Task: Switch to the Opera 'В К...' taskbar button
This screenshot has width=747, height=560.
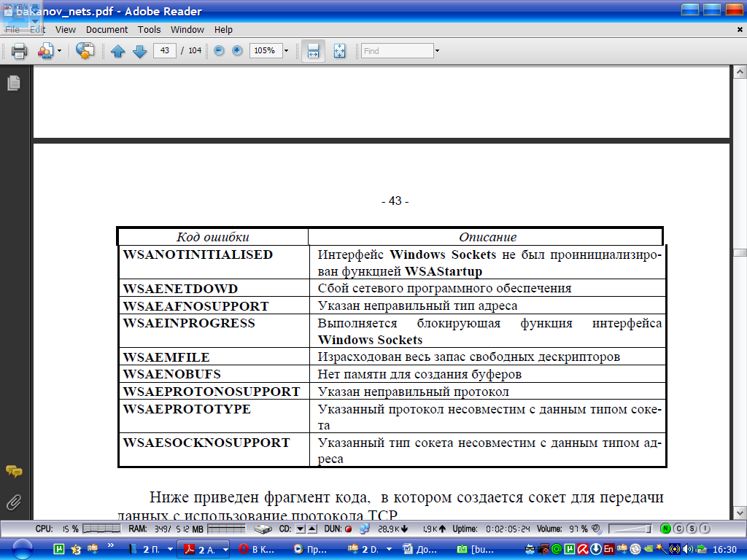Action: tap(257, 549)
